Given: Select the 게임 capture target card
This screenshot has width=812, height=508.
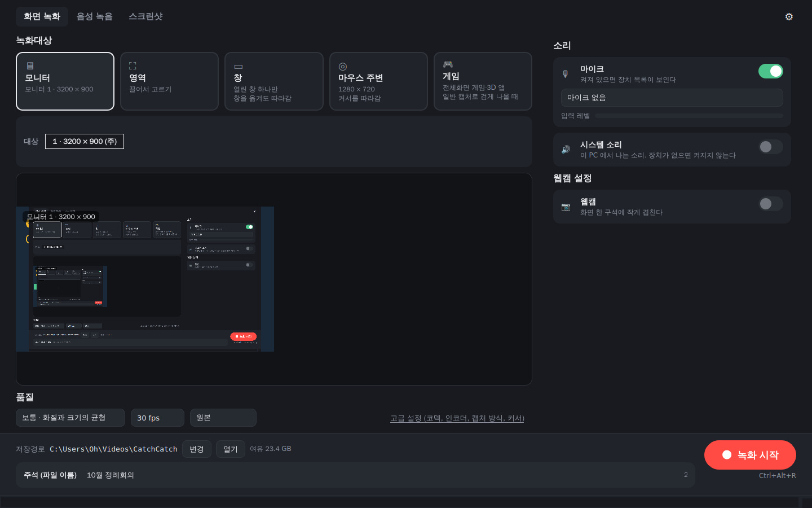Looking at the screenshot, I should (483, 81).
